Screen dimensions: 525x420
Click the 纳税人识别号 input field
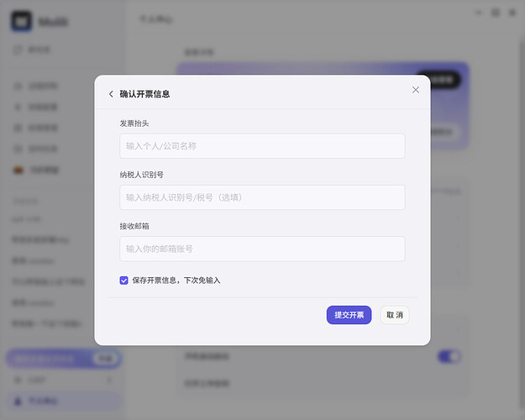262,197
